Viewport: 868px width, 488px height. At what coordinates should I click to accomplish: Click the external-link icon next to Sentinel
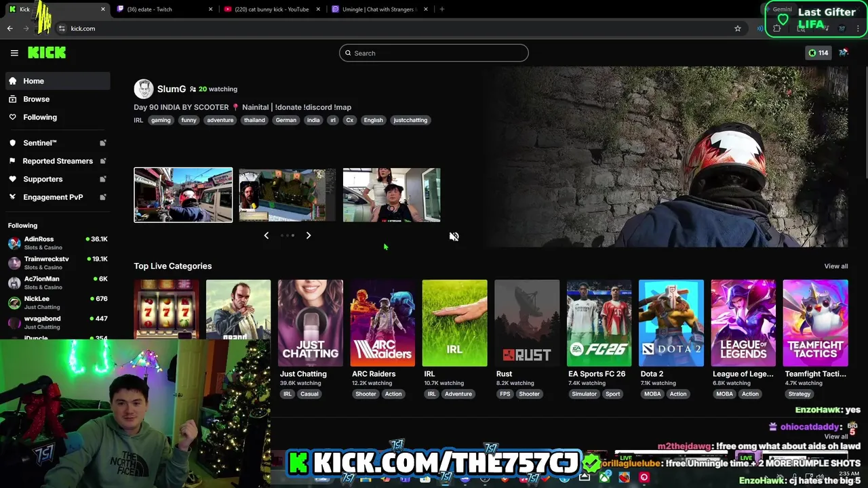coord(103,143)
